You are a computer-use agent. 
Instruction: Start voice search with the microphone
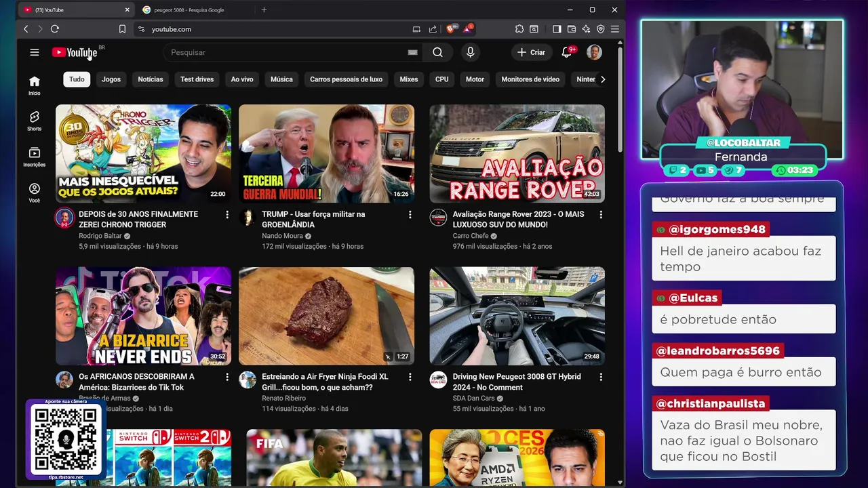pyautogui.click(x=470, y=52)
